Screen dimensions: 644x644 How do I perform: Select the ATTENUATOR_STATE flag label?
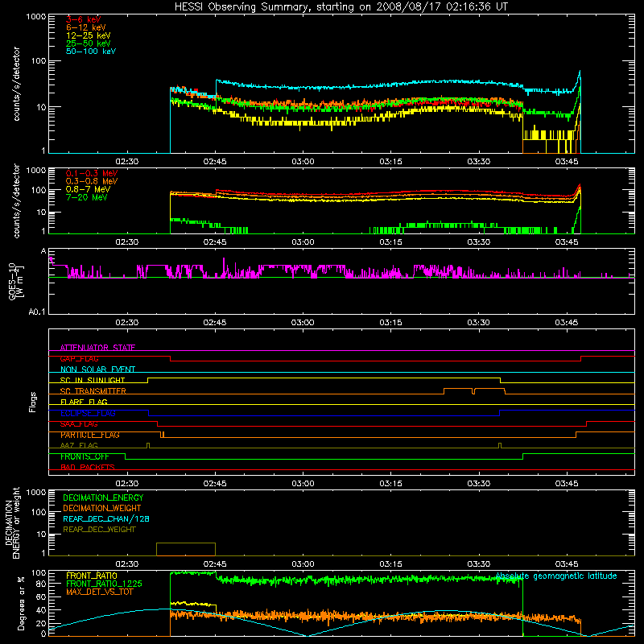pos(97,348)
